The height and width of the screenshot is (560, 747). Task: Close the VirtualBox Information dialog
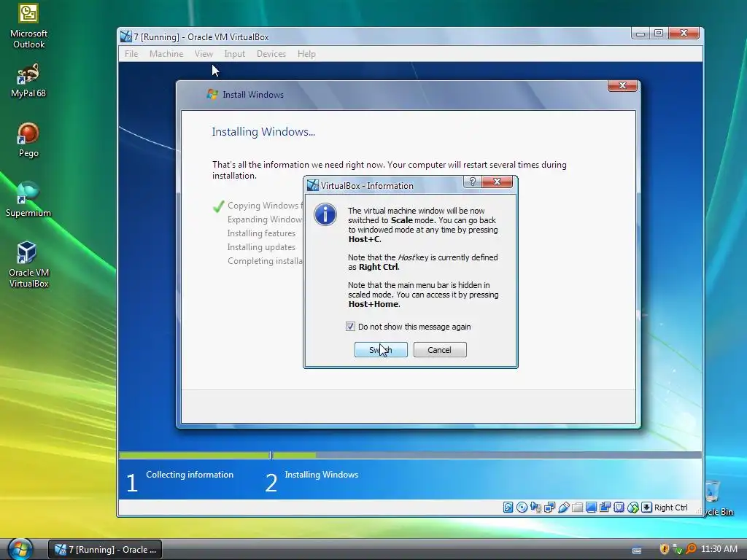[x=497, y=182]
